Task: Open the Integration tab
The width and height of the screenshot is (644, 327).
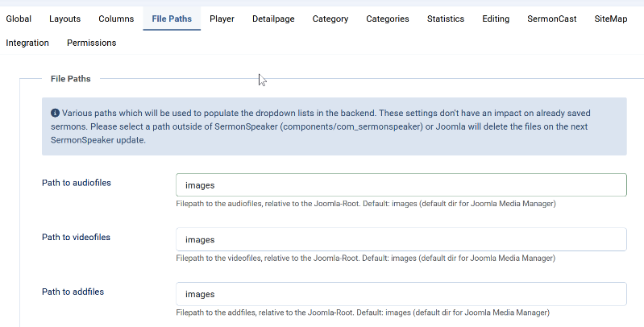Action: point(27,43)
